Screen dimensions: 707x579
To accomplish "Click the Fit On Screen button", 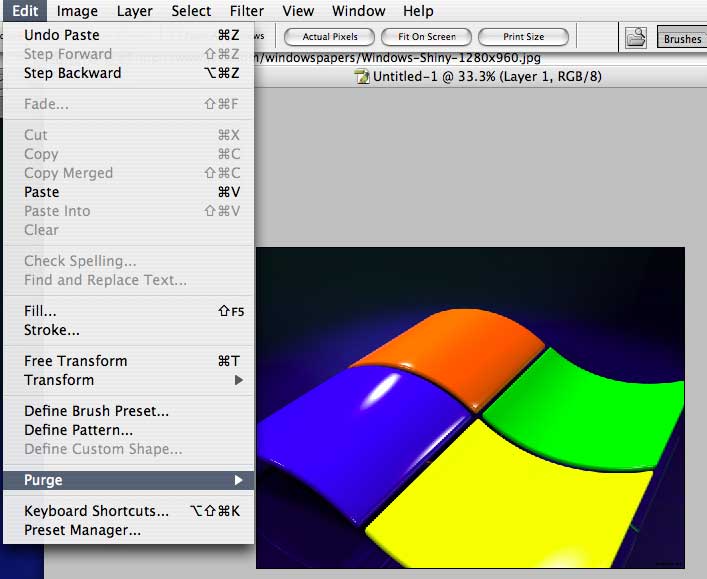I will click(427, 37).
